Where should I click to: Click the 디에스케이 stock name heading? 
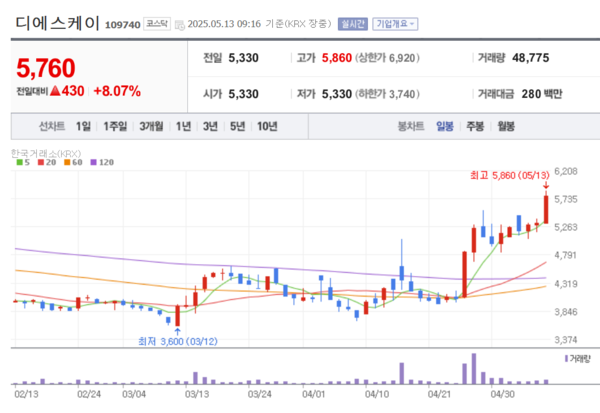point(57,23)
